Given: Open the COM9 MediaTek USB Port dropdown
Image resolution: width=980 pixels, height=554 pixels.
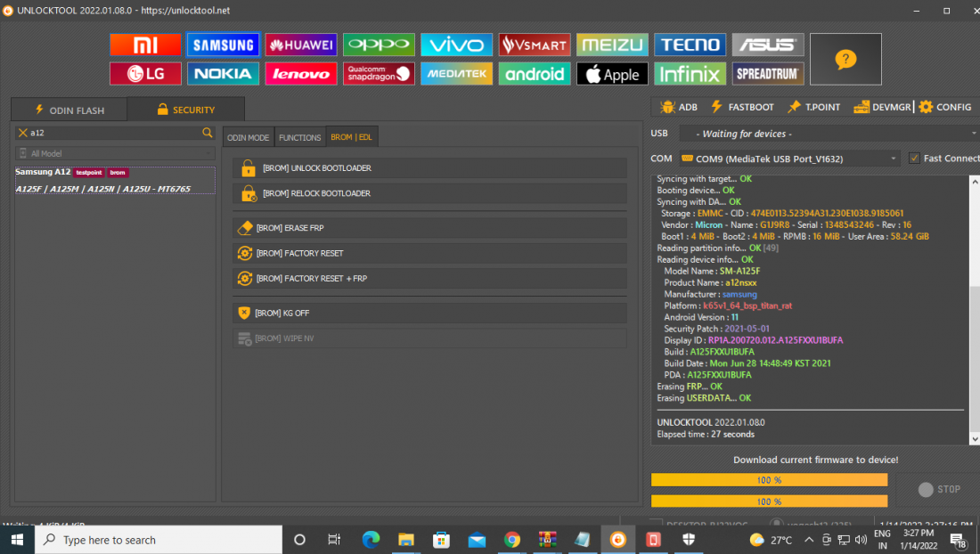Looking at the screenshot, I should click(x=790, y=159).
